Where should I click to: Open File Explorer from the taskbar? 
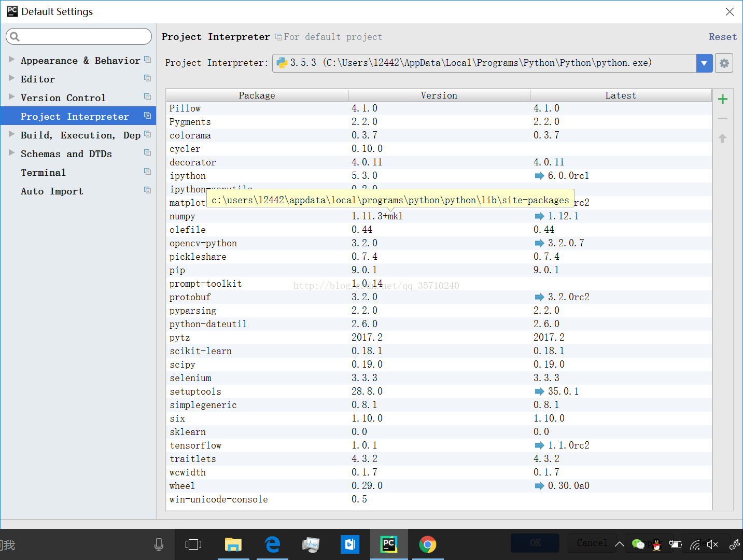click(x=233, y=544)
